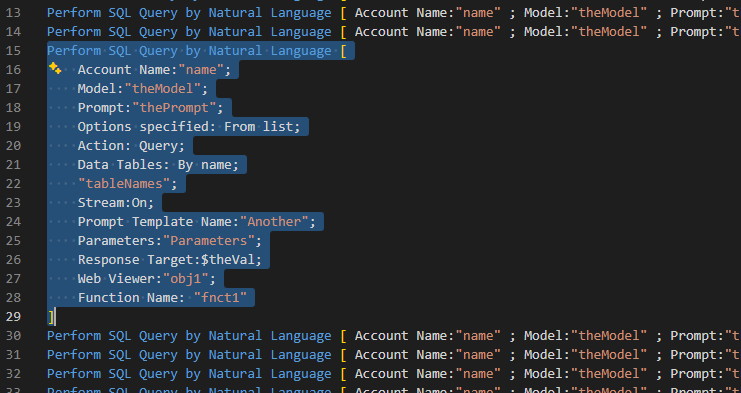Click "Web Viewer:" label on line 27

point(120,279)
